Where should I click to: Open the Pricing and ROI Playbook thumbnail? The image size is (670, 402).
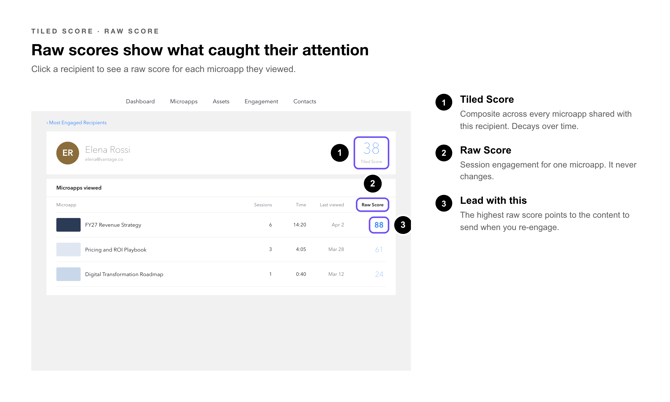click(68, 249)
